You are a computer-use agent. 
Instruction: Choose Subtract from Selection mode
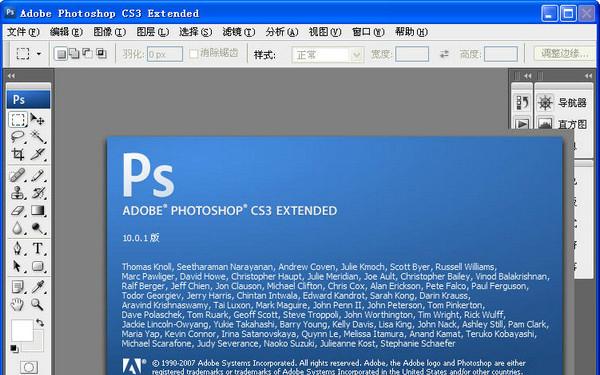(88, 54)
